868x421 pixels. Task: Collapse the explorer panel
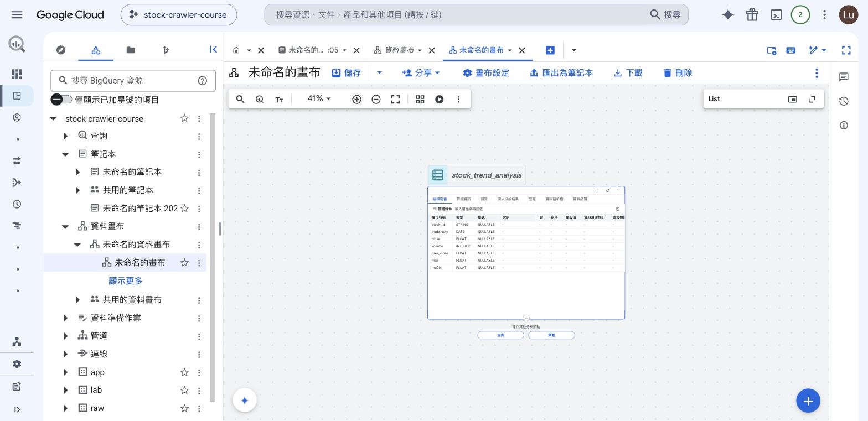pyautogui.click(x=213, y=50)
